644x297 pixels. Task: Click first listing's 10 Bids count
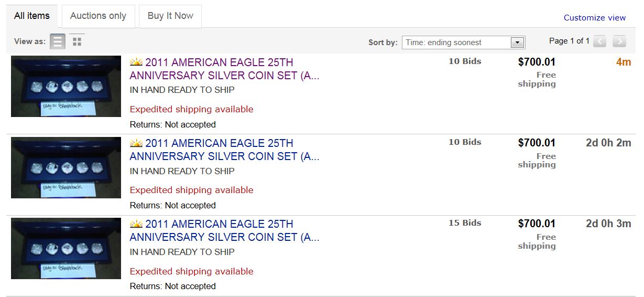pos(464,61)
